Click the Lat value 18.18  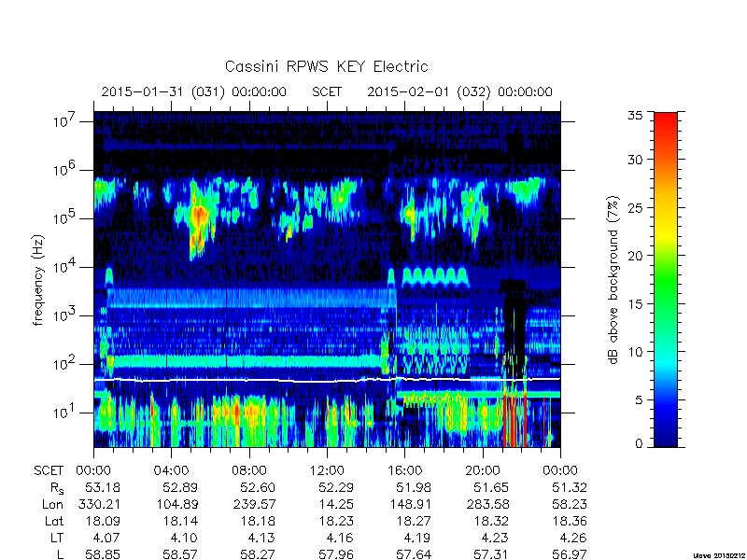tap(258, 522)
